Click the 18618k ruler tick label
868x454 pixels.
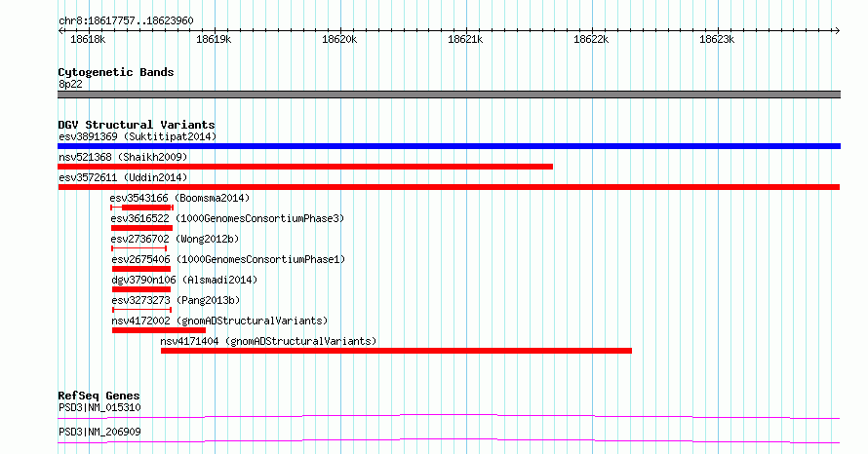[x=88, y=39]
